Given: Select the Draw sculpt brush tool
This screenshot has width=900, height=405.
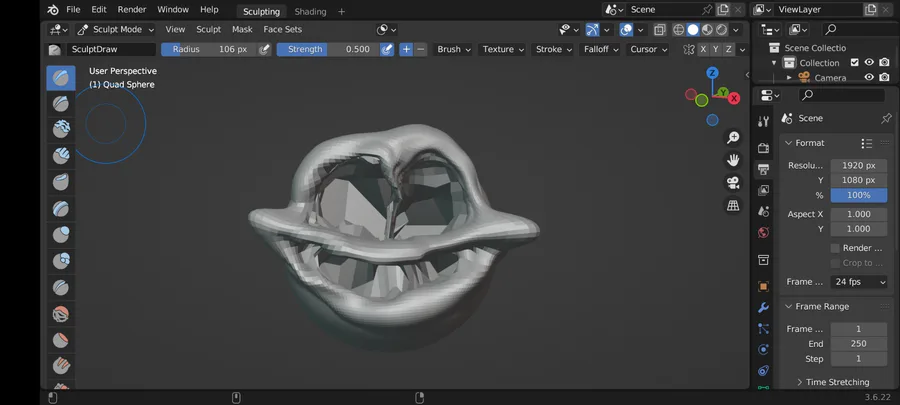Looking at the screenshot, I should click(61, 78).
